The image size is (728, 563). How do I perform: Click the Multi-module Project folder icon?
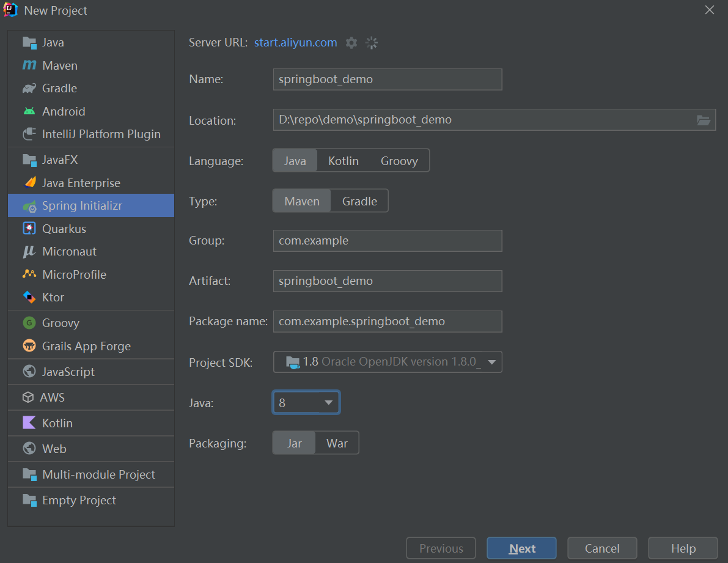[x=29, y=475]
